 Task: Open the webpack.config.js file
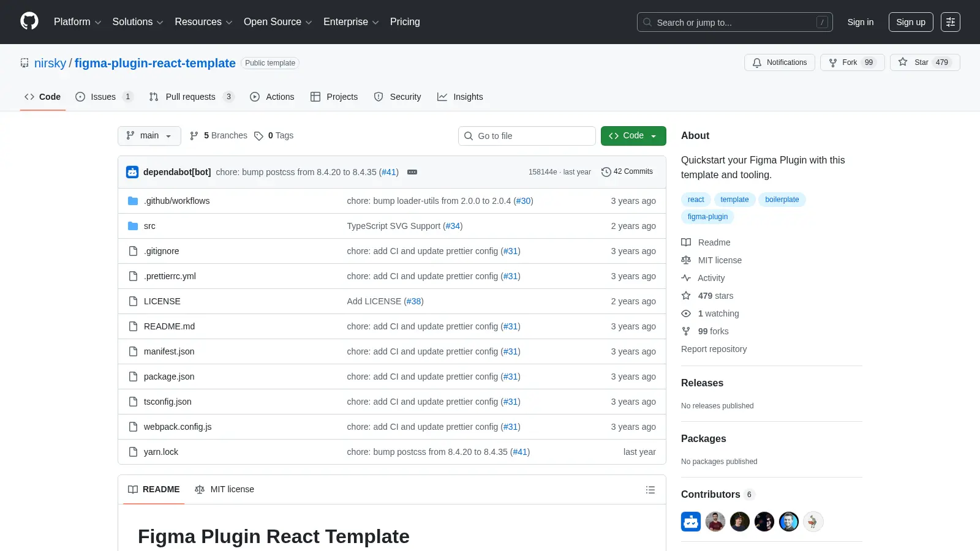[178, 427]
